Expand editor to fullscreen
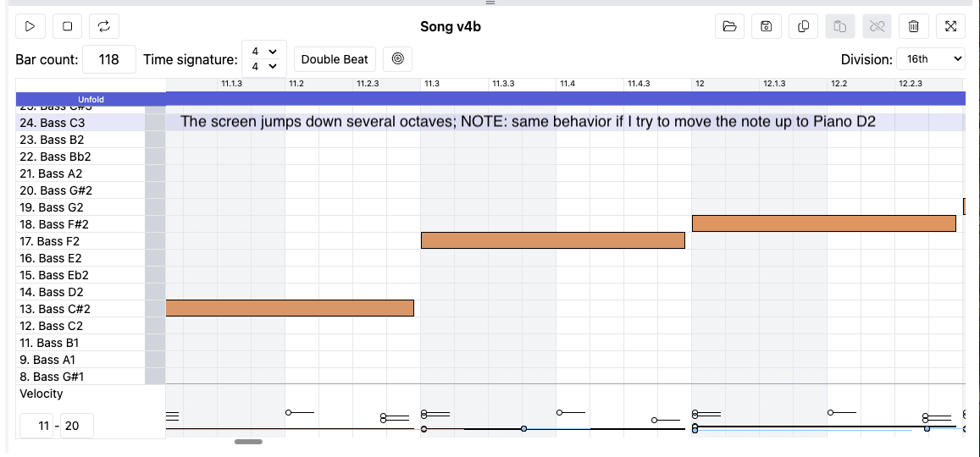Image resolution: width=980 pixels, height=457 pixels. (x=950, y=26)
